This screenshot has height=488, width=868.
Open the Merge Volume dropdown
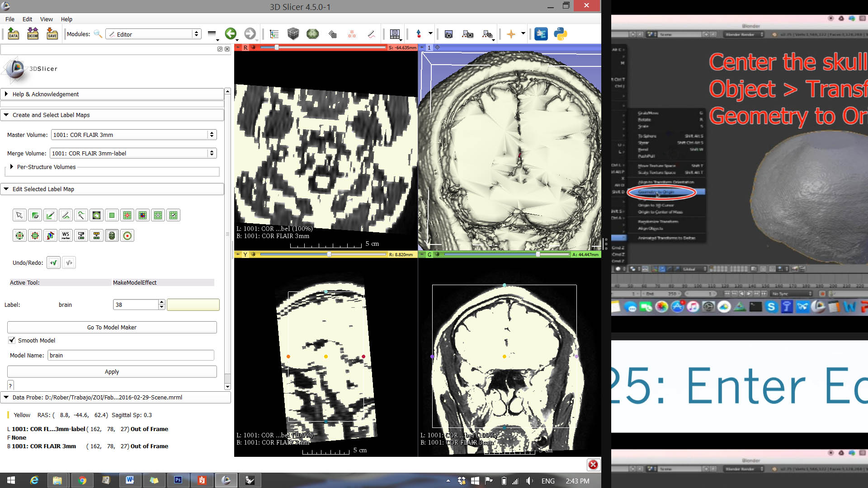pos(133,153)
